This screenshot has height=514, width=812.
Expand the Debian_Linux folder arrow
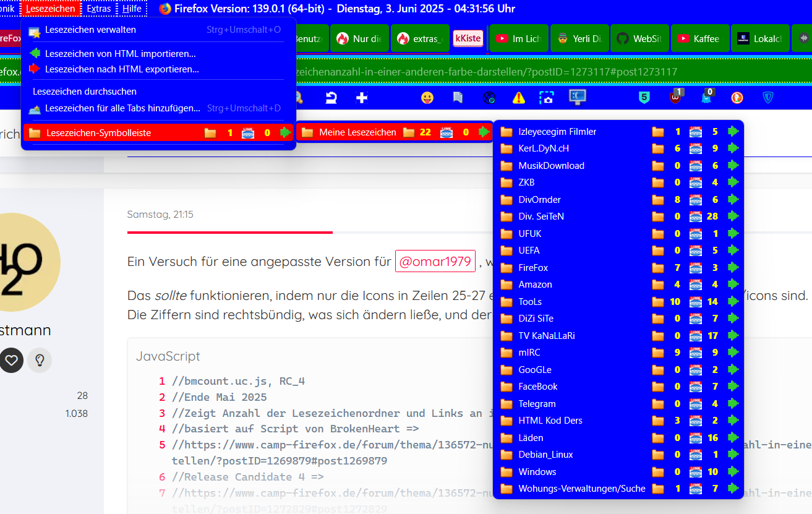[x=733, y=455]
